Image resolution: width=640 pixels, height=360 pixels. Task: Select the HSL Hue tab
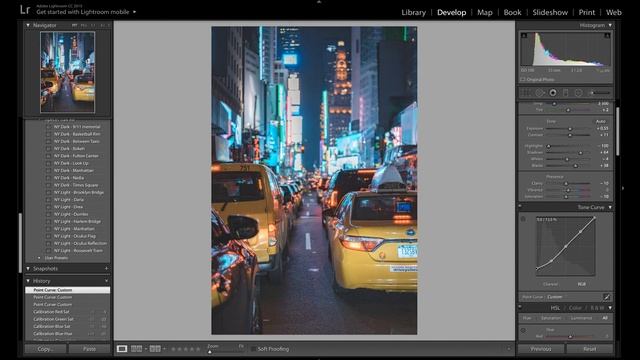click(x=527, y=318)
